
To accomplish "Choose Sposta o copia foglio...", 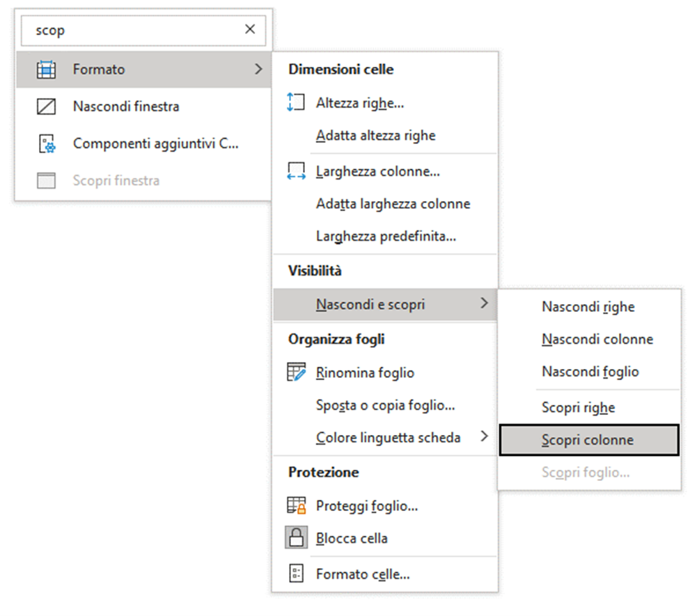I will [385, 405].
